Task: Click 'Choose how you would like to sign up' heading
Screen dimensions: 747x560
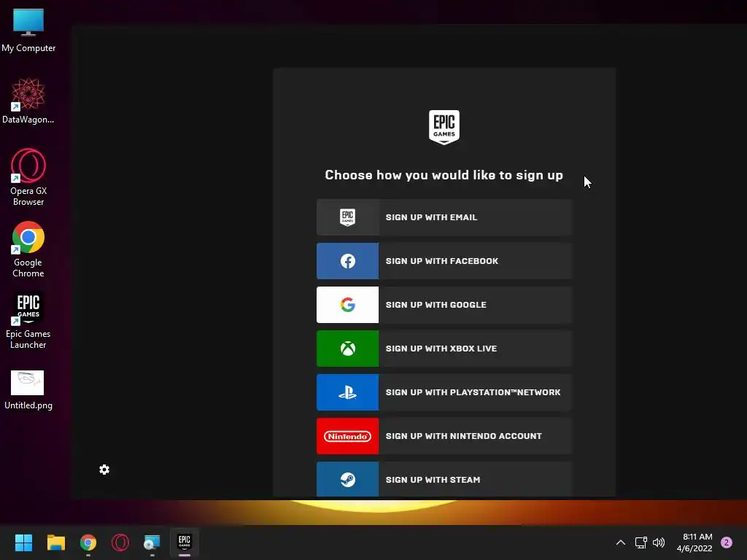Action: (444, 175)
